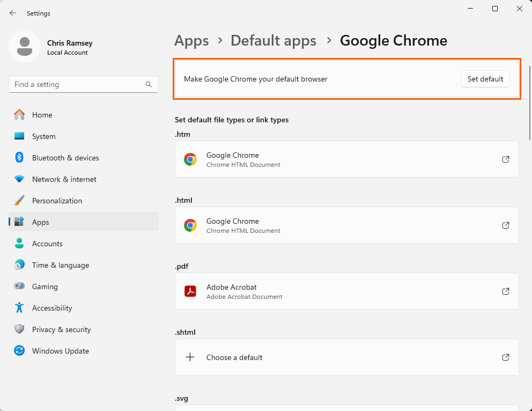Maximize the Settings window
This screenshot has height=411, width=532.
pos(495,9)
